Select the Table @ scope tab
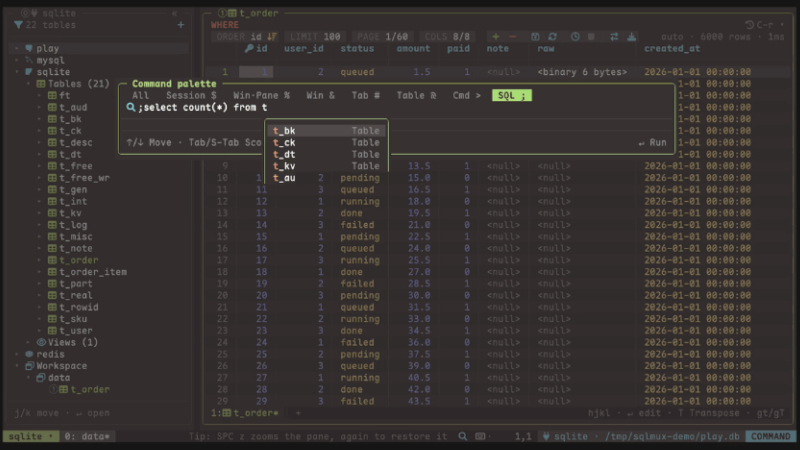The width and height of the screenshot is (800, 450). [416, 95]
